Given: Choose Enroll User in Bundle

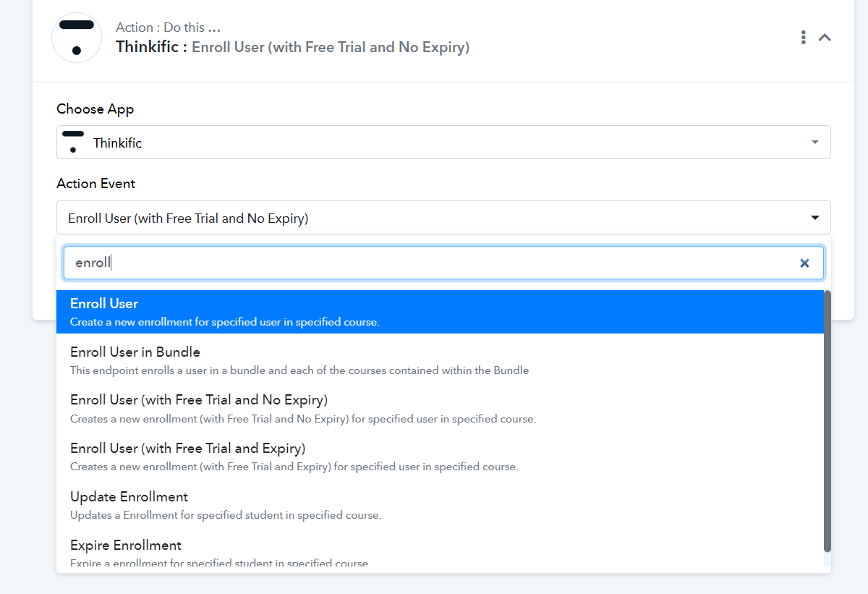Looking at the screenshot, I should click(x=441, y=360).
